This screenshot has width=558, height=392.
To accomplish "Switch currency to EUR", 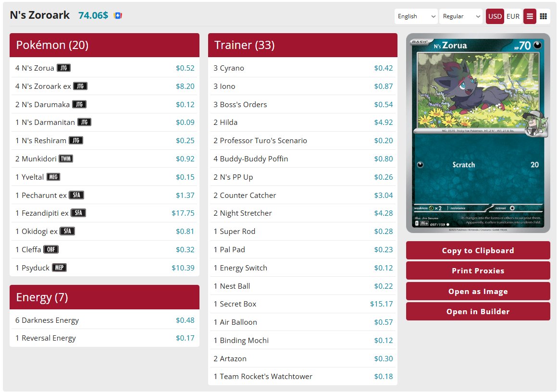I will [513, 16].
